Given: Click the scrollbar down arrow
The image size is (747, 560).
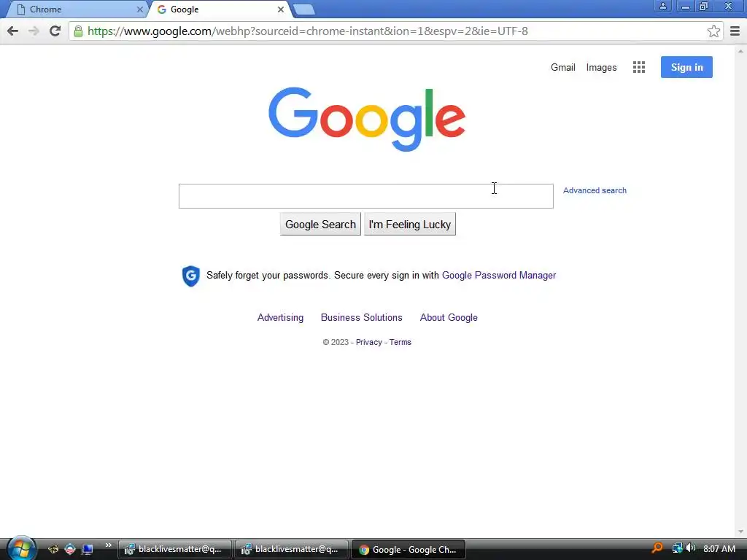Looking at the screenshot, I should (x=741, y=532).
